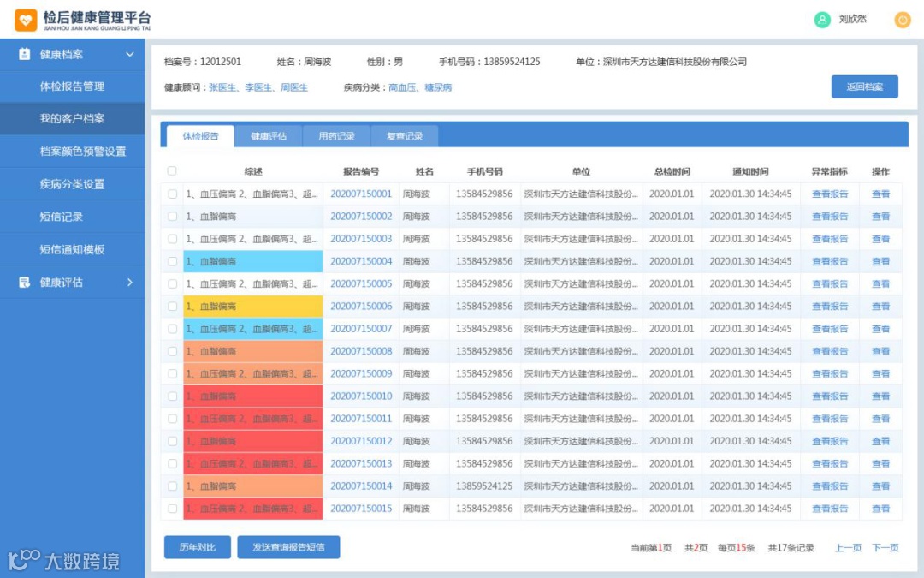Click the 健康评估 sidebar icon
The image size is (924, 578).
[x=24, y=283]
